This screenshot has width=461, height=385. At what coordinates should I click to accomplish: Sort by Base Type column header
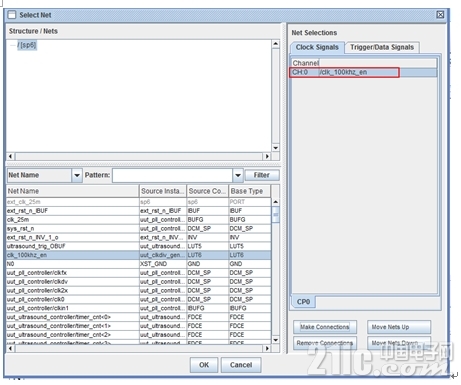(250, 191)
